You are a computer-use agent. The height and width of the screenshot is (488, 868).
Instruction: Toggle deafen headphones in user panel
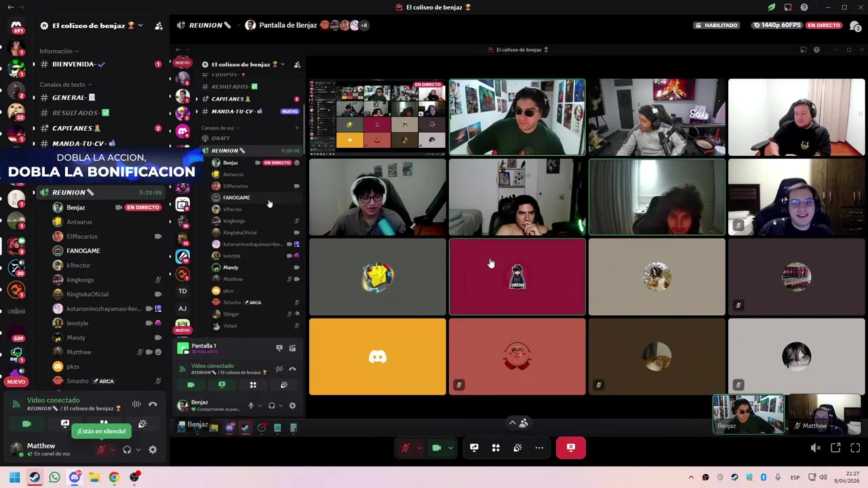click(127, 449)
